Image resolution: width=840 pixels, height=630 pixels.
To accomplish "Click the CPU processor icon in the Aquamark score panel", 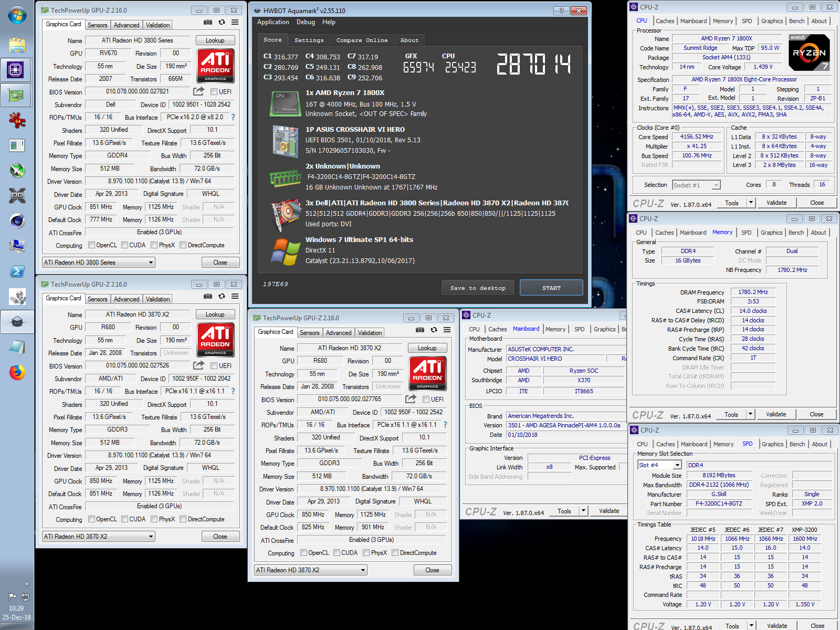I will (285, 104).
